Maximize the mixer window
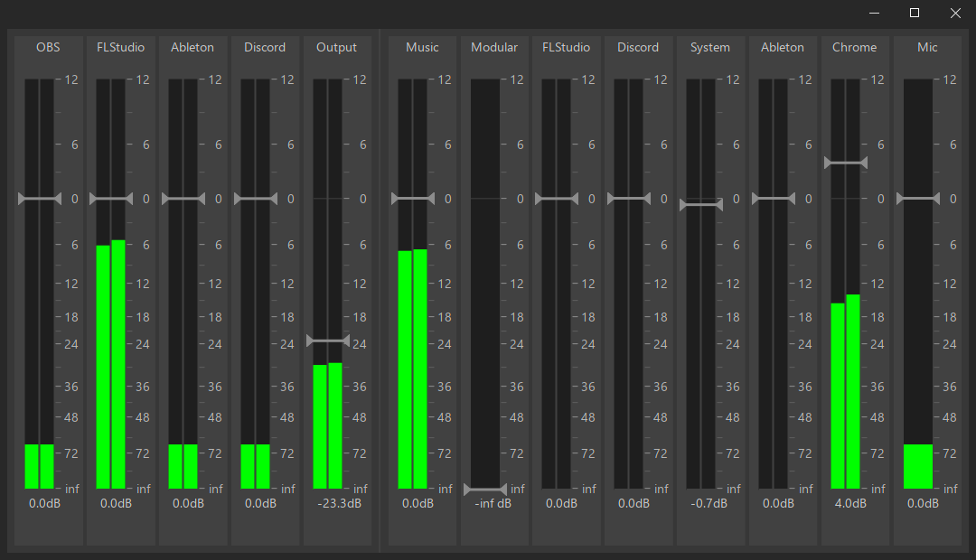Image resolution: width=976 pixels, height=560 pixels. point(914,13)
